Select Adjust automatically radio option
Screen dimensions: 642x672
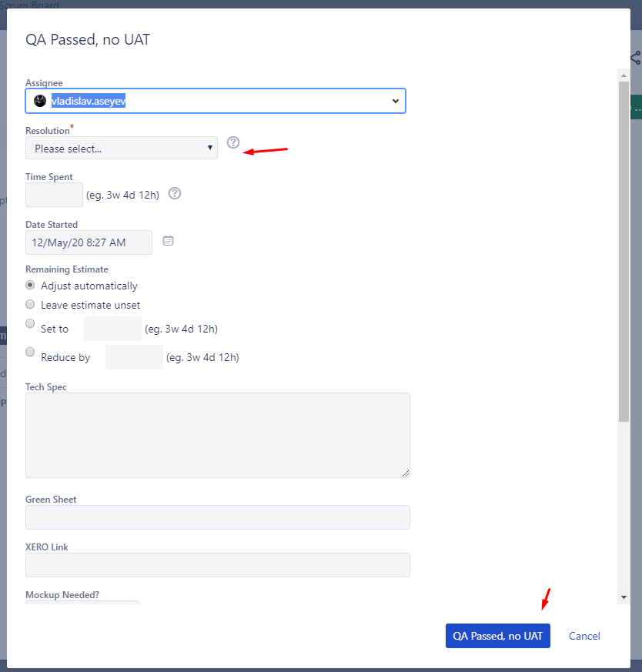coord(30,285)
